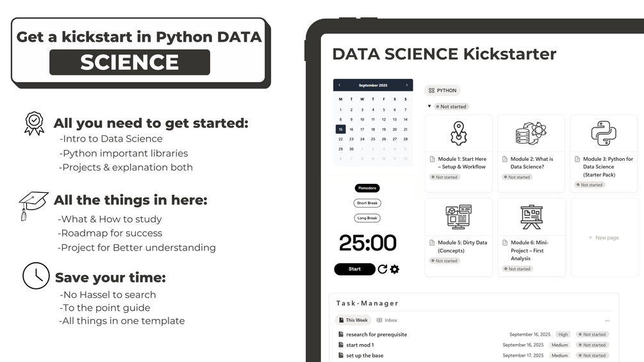This screenshot has width=644, height=362.
Task: Select September 16 on the calendar
Action: 351,129
